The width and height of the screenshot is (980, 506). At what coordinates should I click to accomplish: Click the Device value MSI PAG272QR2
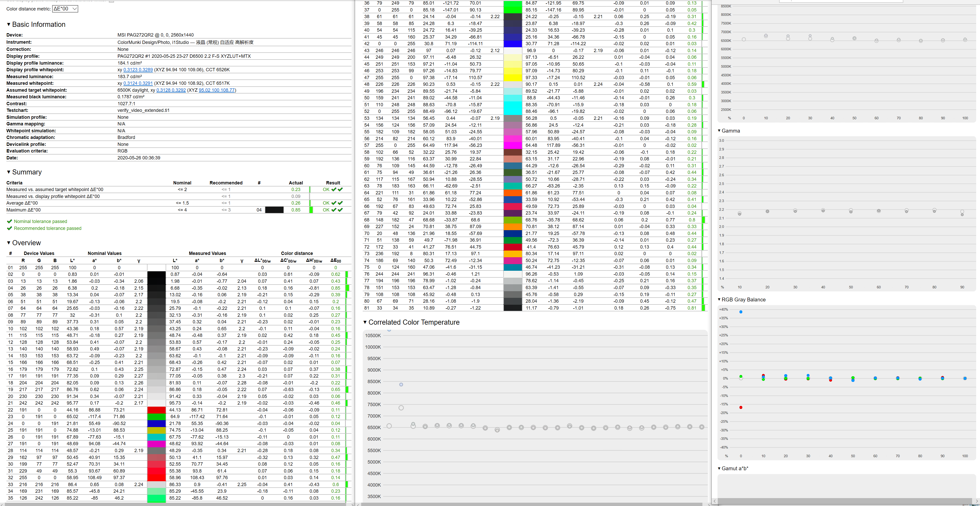[x=155, y=35]
